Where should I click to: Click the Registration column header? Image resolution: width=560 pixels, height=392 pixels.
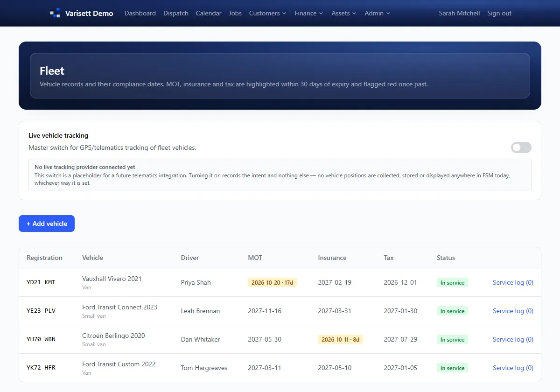tap(44, 258)
